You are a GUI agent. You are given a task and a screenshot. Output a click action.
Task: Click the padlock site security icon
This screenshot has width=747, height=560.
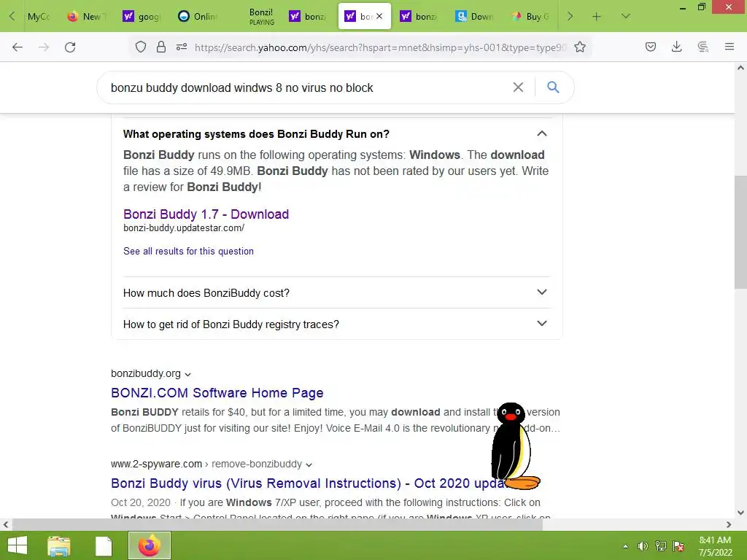(x=161, y=47)
